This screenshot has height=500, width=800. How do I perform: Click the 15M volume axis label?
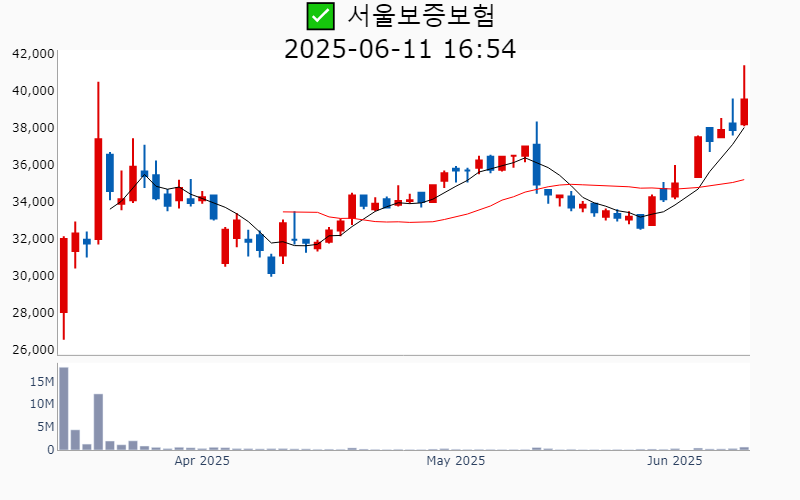pos(42,382)
